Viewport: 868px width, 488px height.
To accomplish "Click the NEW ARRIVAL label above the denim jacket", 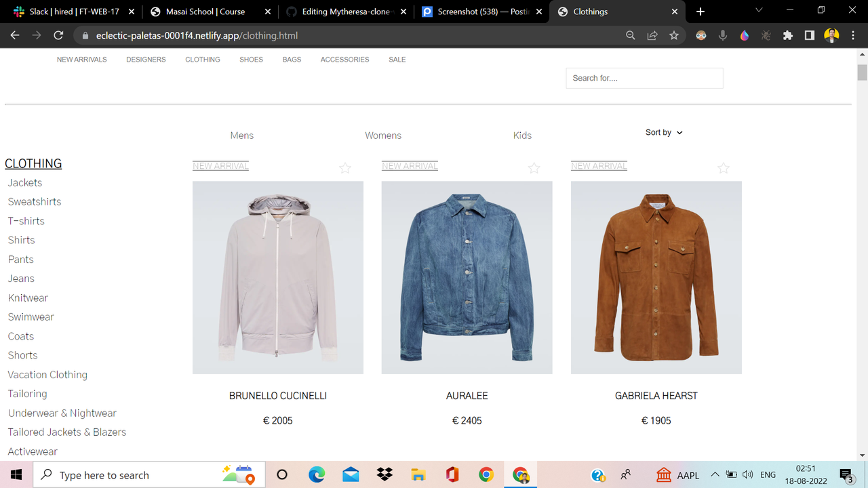I will (x=410, y=165).
